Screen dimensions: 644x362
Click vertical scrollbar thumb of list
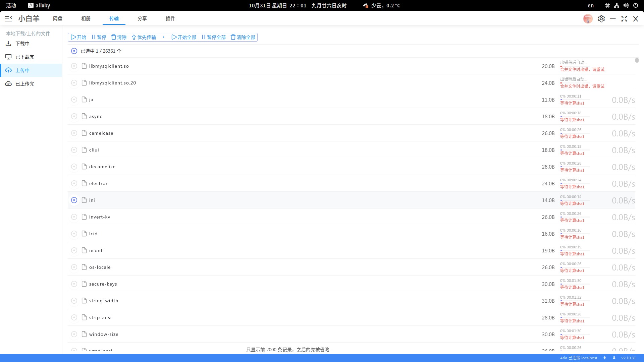coord(637,60)
